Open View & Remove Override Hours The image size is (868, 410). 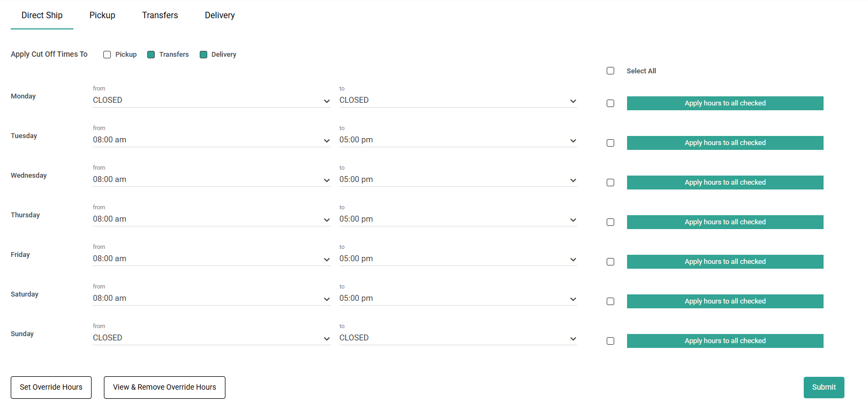[x=164, y=388]
